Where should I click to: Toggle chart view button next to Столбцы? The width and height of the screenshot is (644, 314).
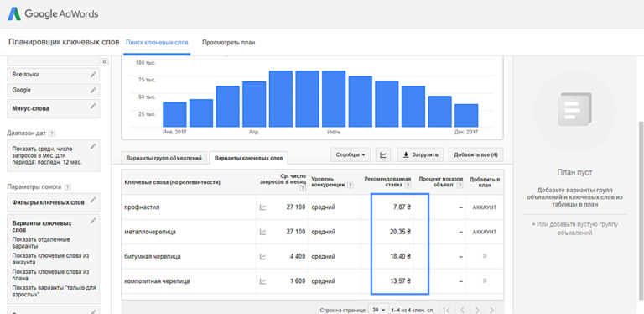(383, 155)
